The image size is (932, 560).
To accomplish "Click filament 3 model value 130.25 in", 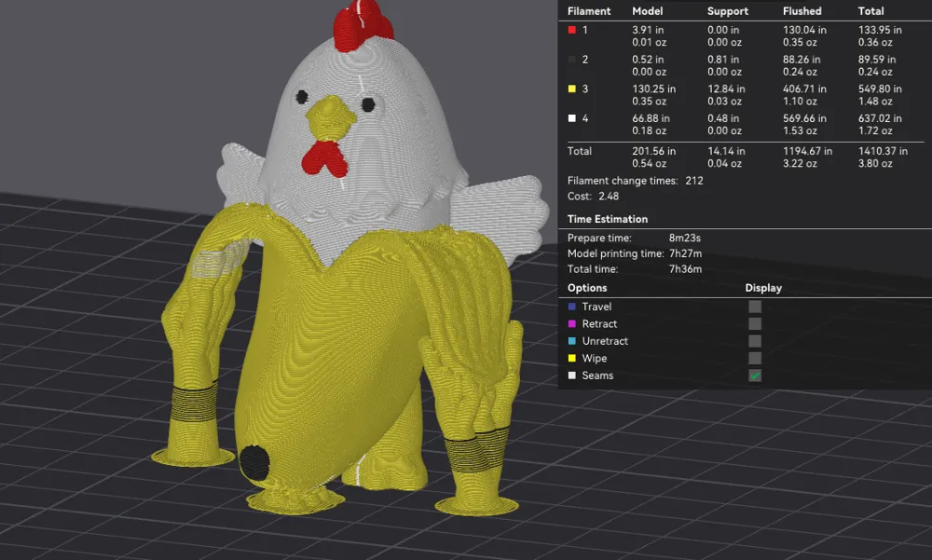I will [654, 89].
